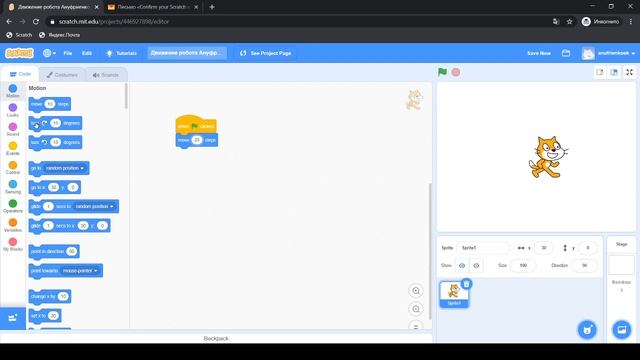Click the sprite name field
This screenshot has height=360, width=640.
coord(483,248)
